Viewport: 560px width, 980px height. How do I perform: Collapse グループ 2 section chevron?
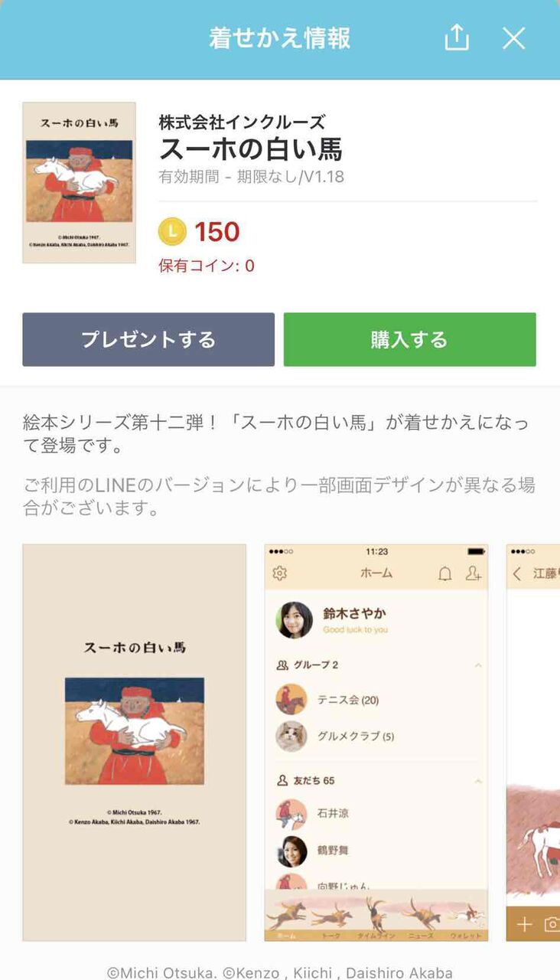pos(478,665)
